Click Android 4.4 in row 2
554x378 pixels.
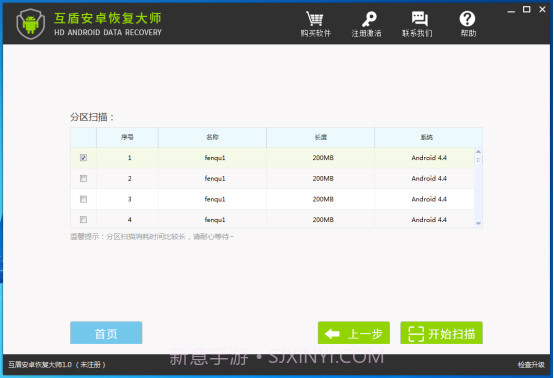tap(429, 178)
